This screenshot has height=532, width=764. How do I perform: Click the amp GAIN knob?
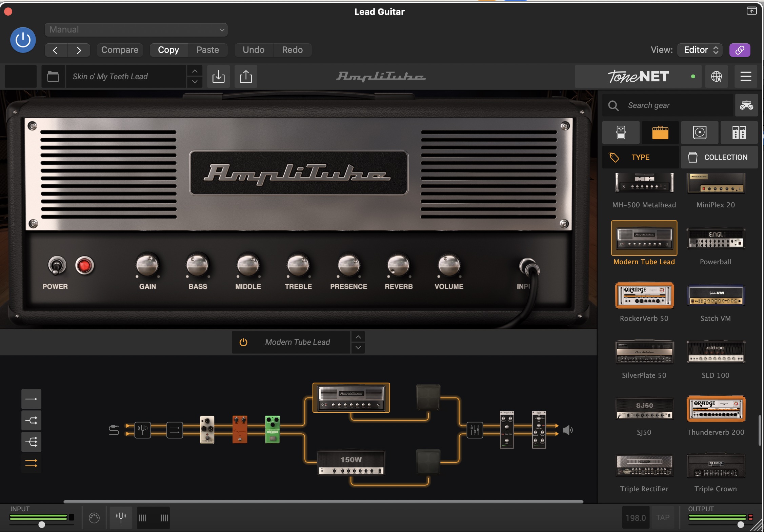coord(147,265)
